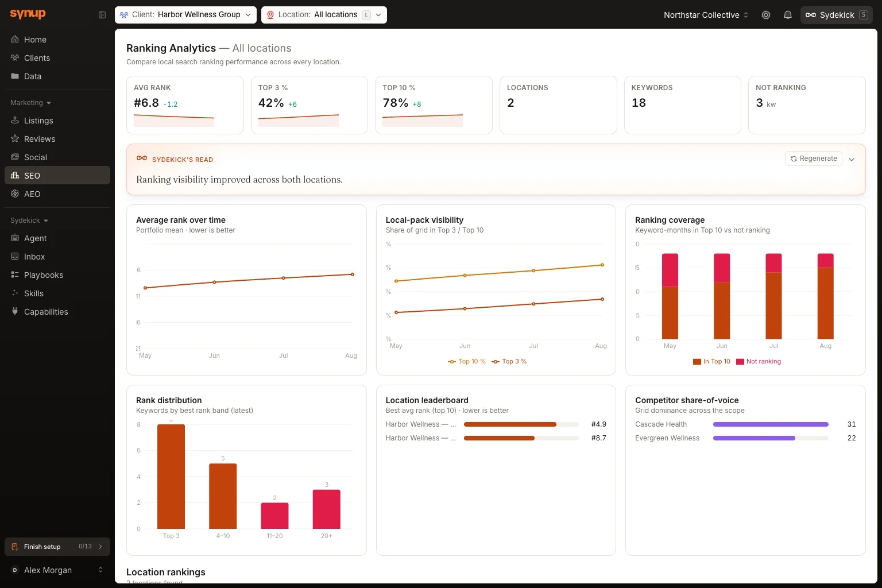Click the Skills sparkle icon
Image resolution: width=882 pixels, height=588 pixels.
tap(15, 293)
